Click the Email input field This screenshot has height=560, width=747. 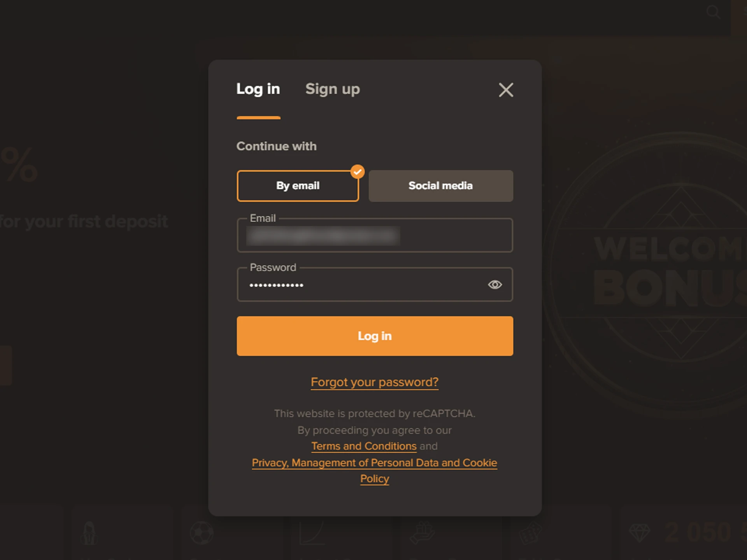tap(375, 234)
